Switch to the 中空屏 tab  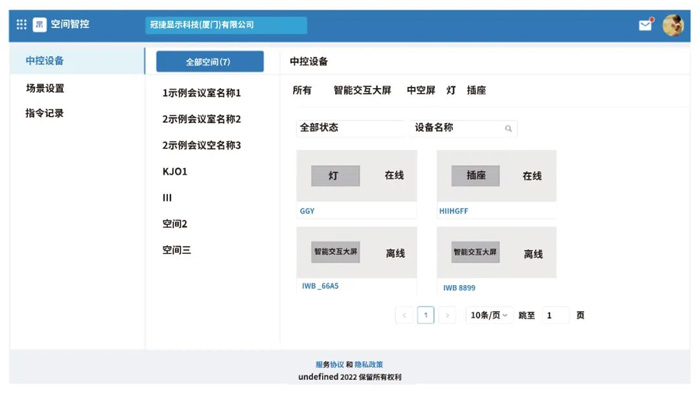click(x=421, y=91)
